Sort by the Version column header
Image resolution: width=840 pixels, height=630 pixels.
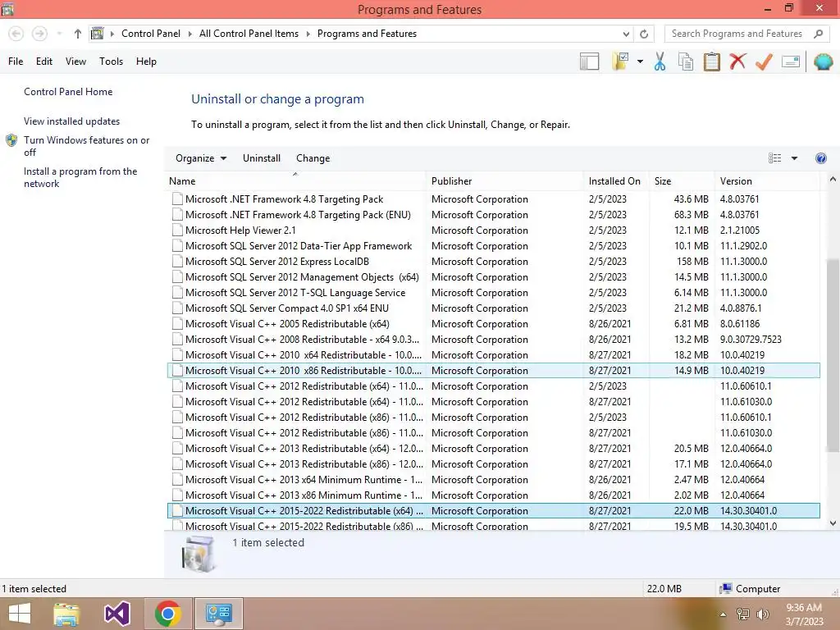(767, 181)
